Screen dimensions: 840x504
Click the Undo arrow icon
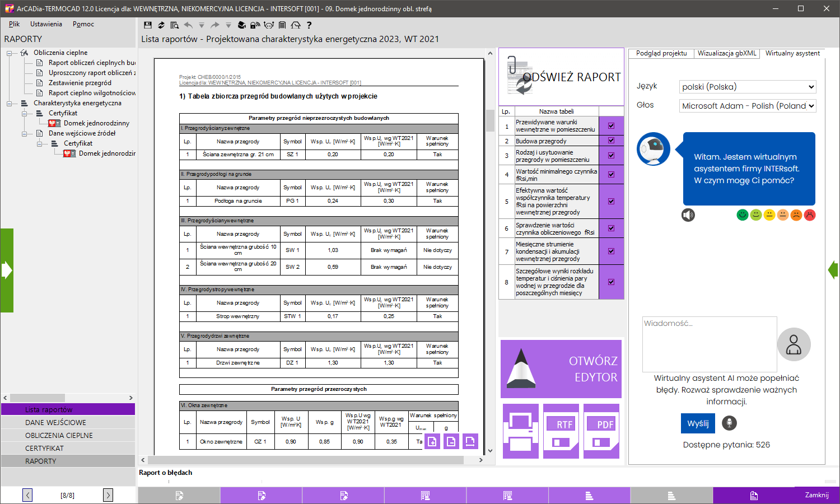(188, 25)
